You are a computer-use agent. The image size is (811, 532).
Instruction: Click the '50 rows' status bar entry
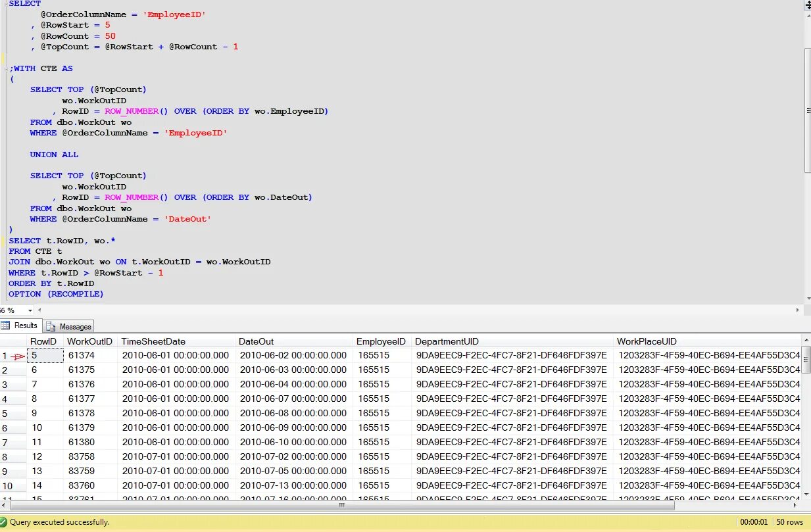point(790,522)
